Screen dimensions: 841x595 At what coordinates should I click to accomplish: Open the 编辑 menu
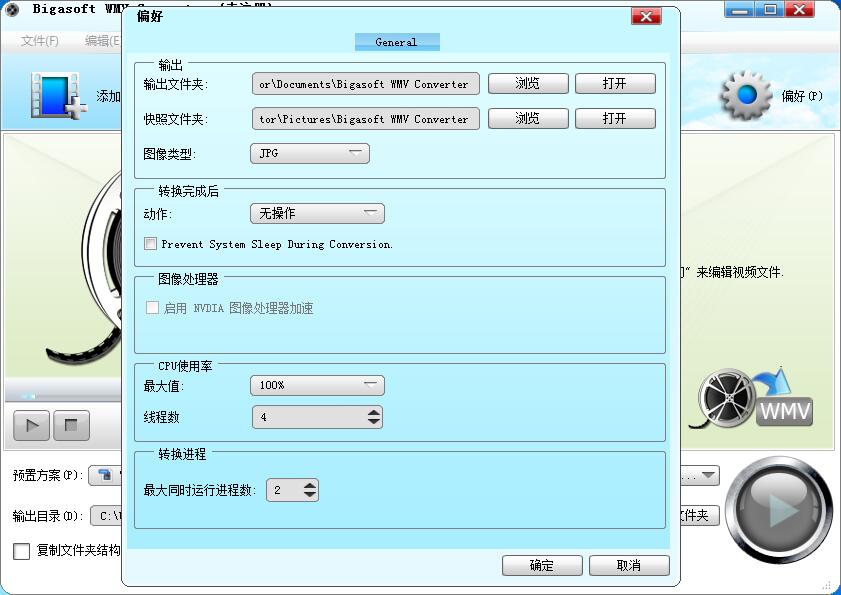[102, 40]
